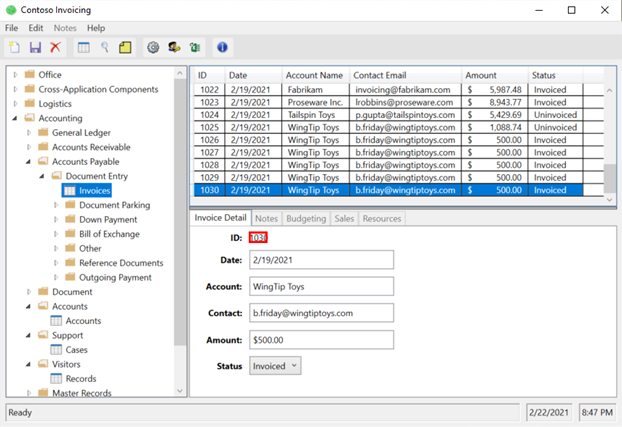Click the magnifier search toolbar icon
This screenshot has width=622, height=427.
[x=104, y=47]
